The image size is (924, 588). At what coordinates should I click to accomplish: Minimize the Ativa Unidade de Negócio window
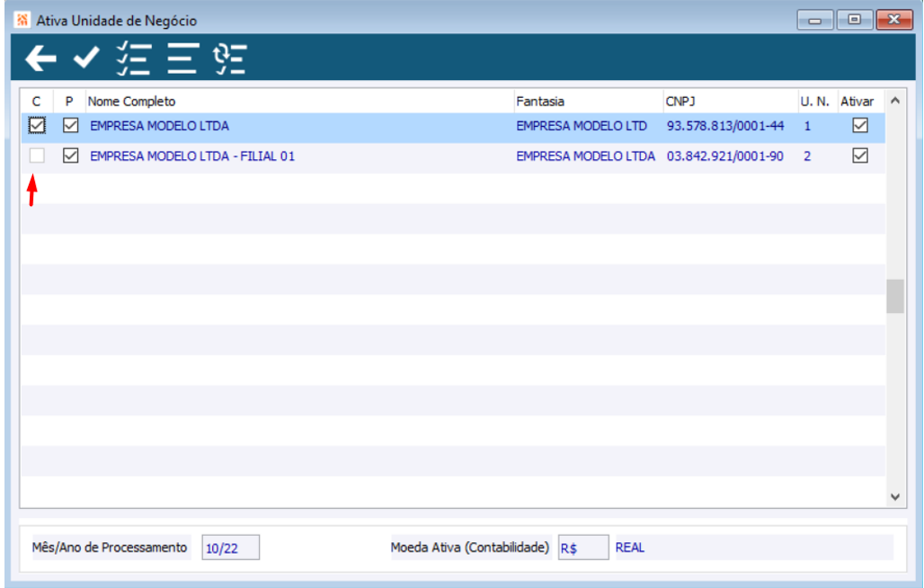815,20
